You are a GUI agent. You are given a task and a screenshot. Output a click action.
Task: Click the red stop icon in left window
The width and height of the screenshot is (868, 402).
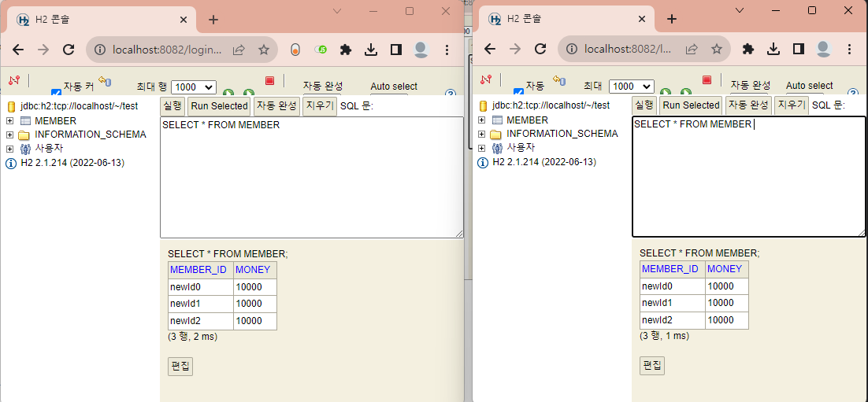(269, 81)
